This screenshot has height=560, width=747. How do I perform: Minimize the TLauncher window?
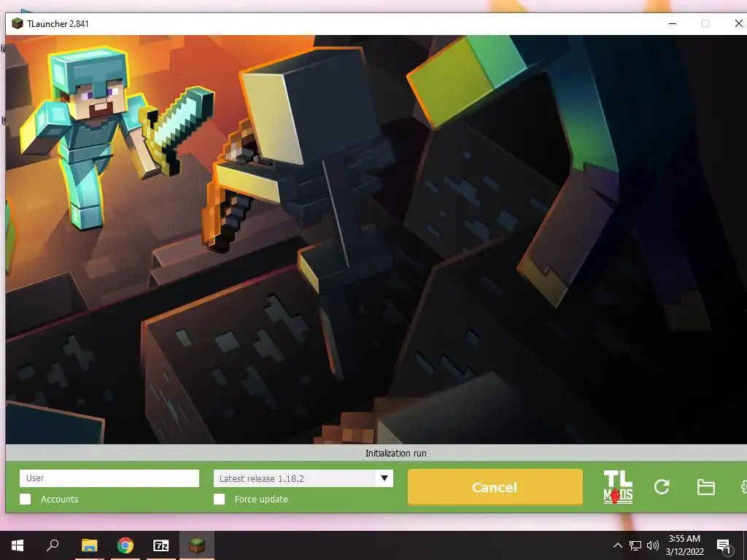coord(672,23)
